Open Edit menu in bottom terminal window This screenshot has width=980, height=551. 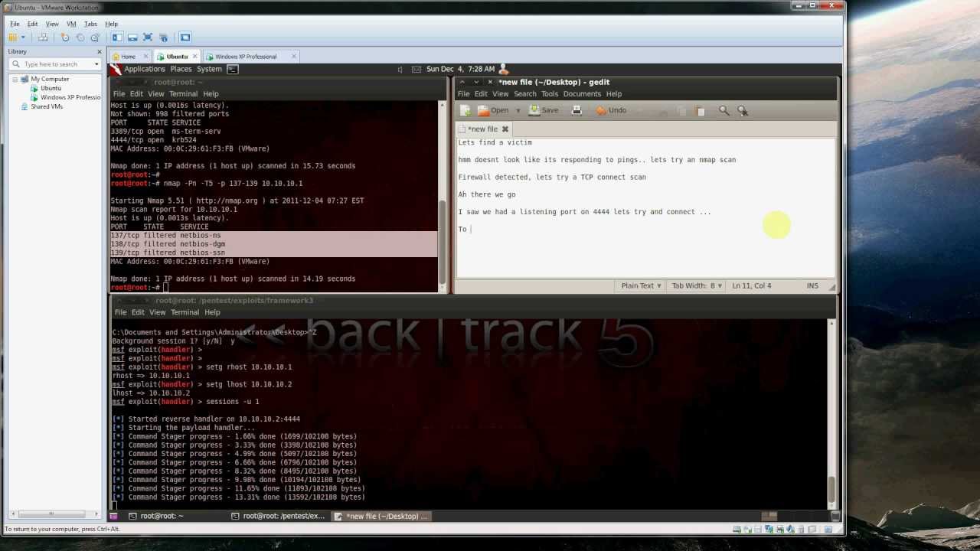tap(138, 312)
